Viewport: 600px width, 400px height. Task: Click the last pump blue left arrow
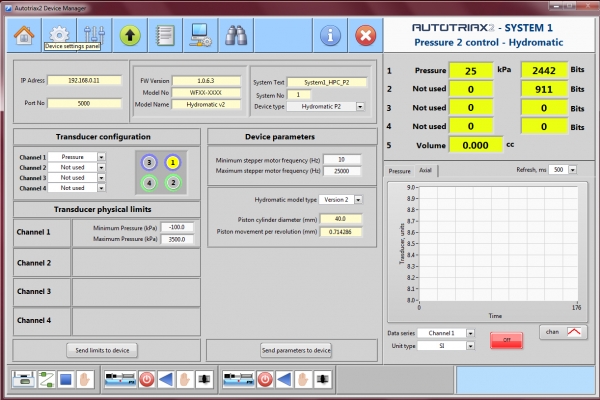(284, 379)
